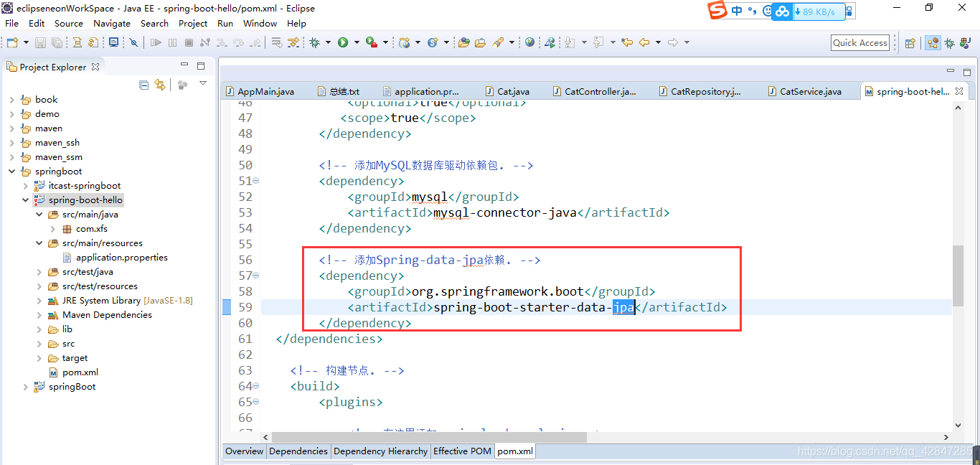Open the Overview tab of pom editor

click(x=244, y=451)
